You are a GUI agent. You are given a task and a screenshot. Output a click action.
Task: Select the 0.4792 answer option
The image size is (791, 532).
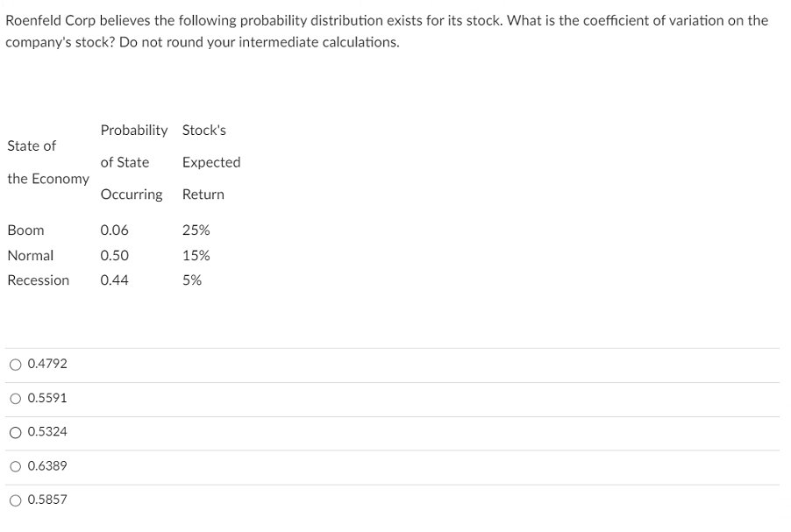click(15, 364)
